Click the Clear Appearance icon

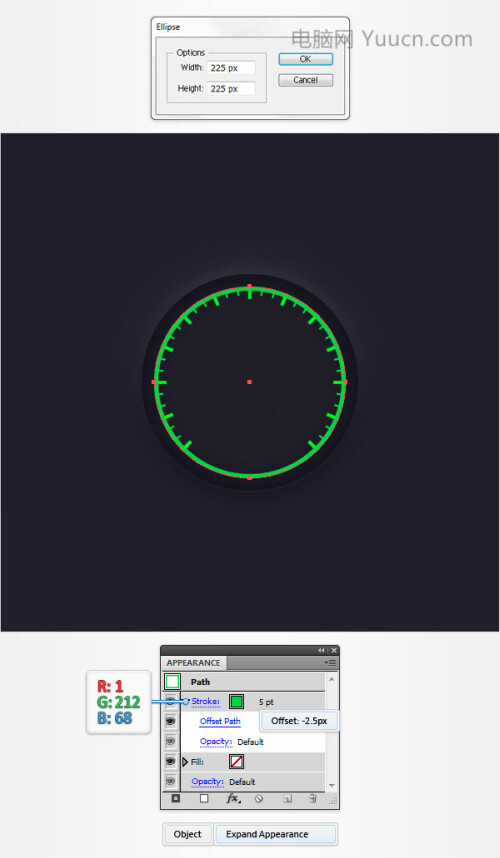259,799
